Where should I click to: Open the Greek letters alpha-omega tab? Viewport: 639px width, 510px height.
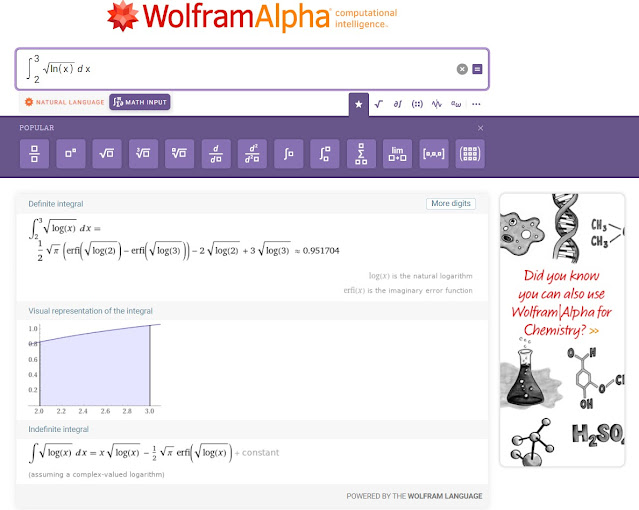[456, 104]
